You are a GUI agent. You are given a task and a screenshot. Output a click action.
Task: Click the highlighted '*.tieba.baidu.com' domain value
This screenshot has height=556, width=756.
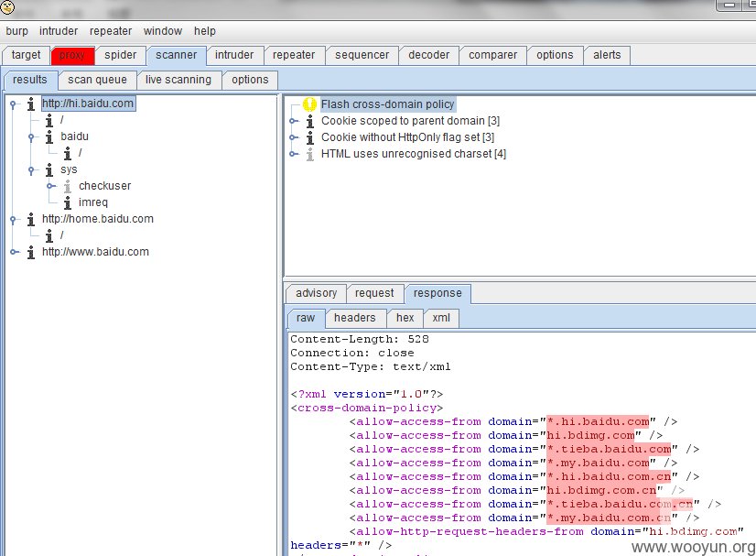(609, 450)
